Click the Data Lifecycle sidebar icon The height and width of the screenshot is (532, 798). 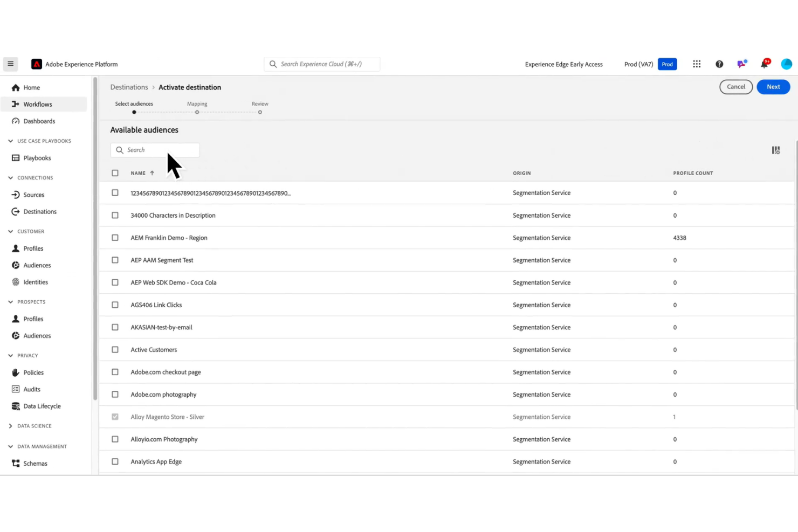click(15, 406)
